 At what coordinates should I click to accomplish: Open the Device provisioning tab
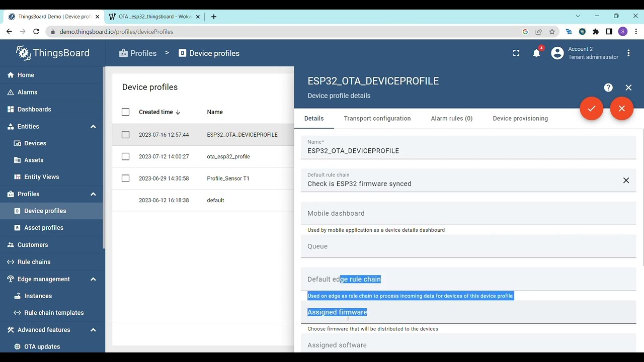pos(520,119)
